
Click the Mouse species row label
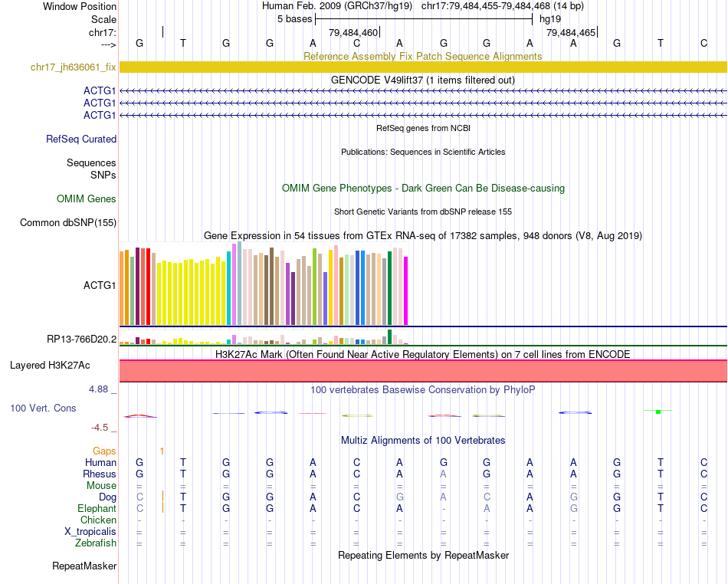point(101,485)
